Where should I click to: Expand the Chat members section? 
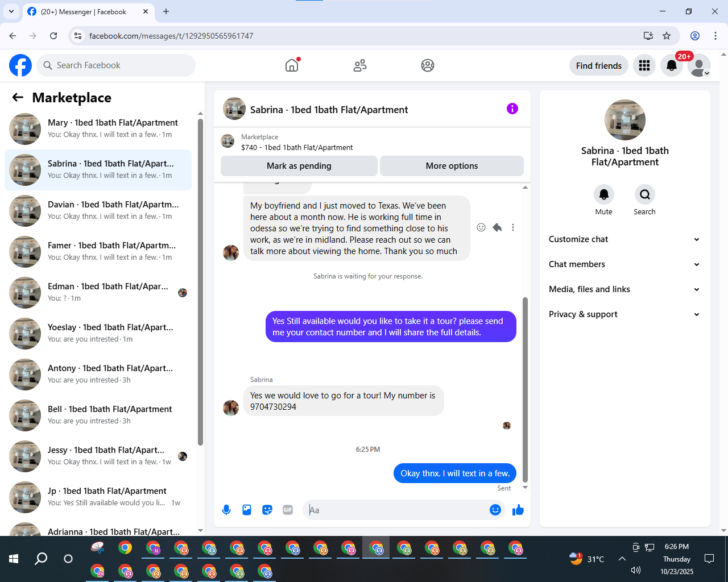click(x=624, y=264)
